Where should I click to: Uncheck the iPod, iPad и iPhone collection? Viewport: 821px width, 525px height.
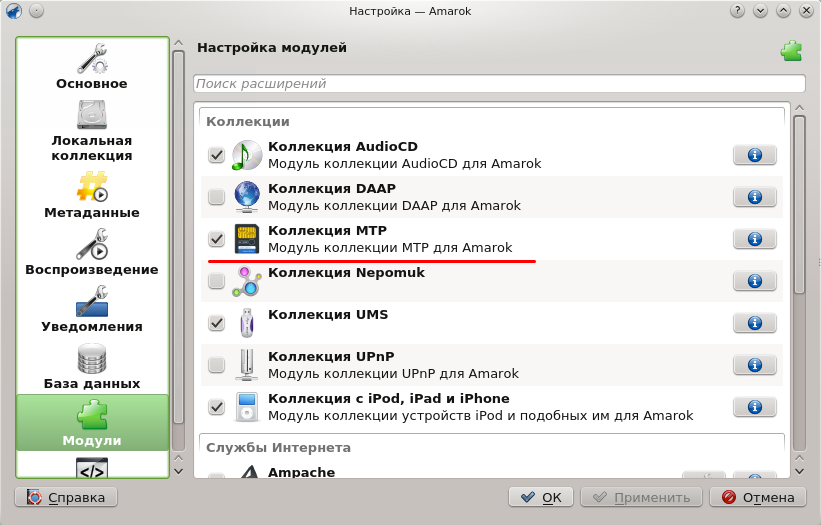click(216, 407)
